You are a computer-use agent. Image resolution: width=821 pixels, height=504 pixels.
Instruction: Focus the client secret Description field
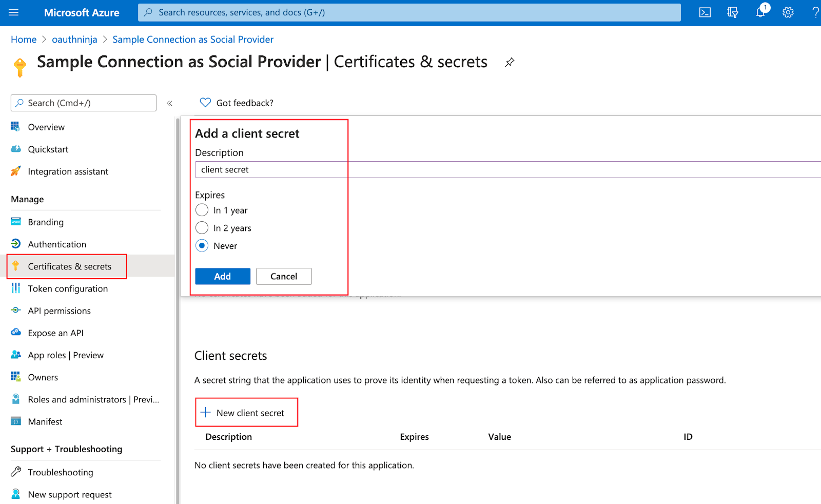[x=508, y=169]
